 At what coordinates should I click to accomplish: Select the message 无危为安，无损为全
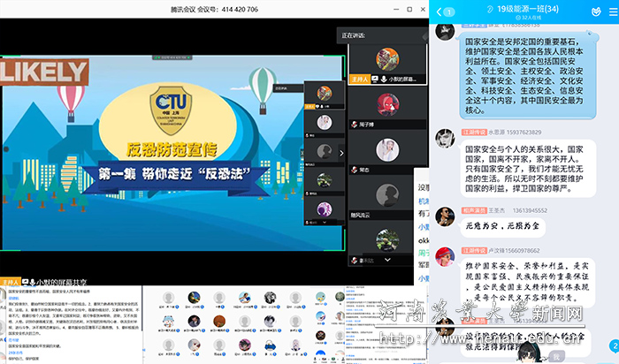pyautogui.click(x=502, y=226)
